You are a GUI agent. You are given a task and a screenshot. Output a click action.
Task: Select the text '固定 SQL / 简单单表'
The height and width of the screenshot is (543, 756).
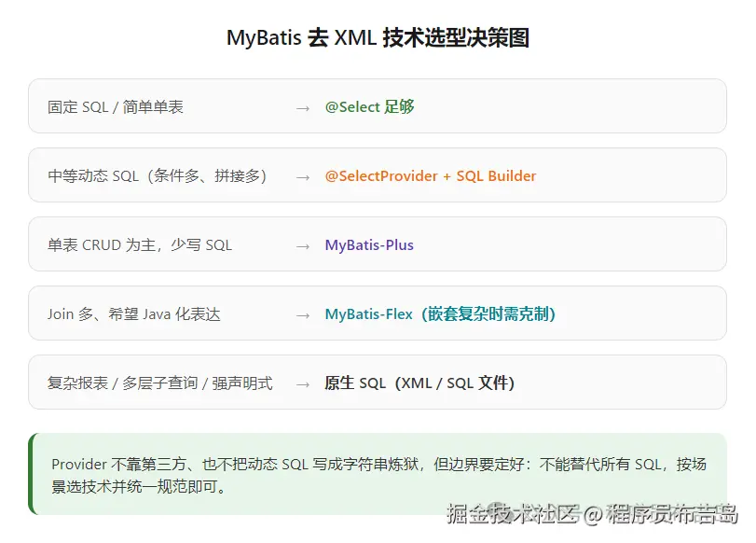116,106
